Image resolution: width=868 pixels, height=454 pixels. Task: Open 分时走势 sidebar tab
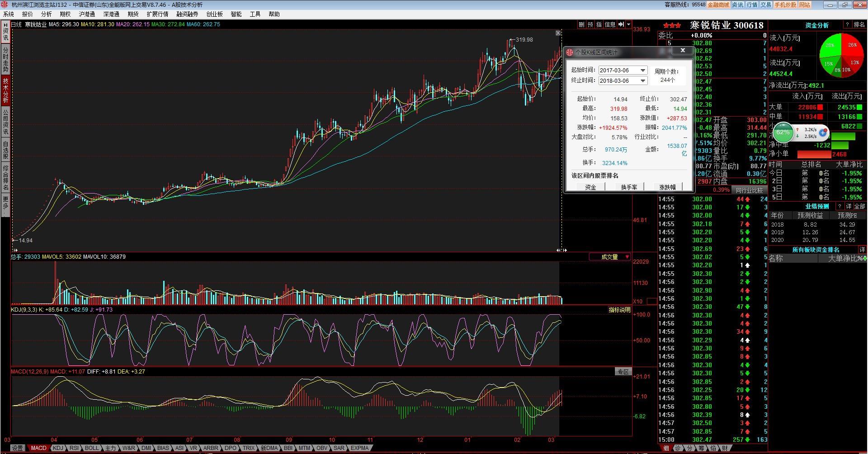tap(5, 59)
